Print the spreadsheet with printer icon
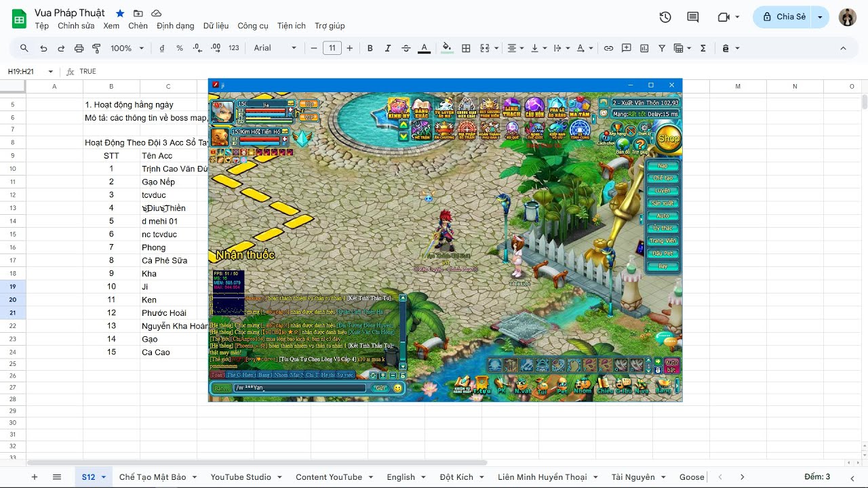This screenshot has height=488, width=868. 79,48
